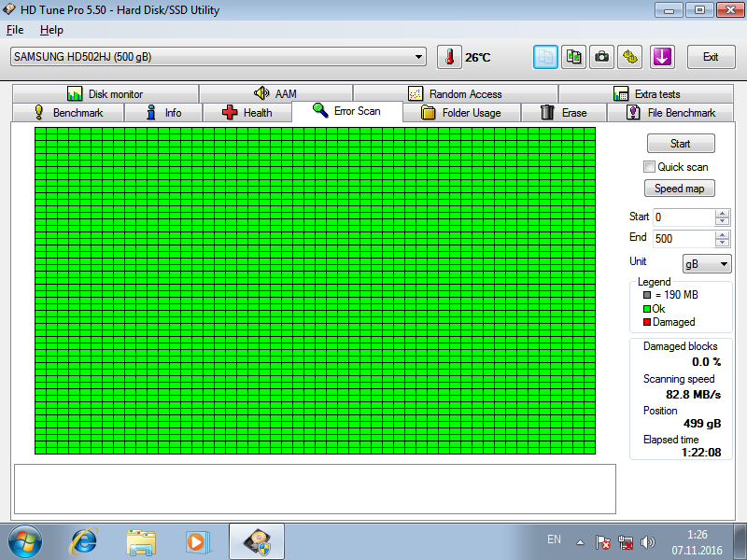Image resolution: width=747 pixels, height=560 pixels.
Task: Open the File menu
Action: [15, 30]
